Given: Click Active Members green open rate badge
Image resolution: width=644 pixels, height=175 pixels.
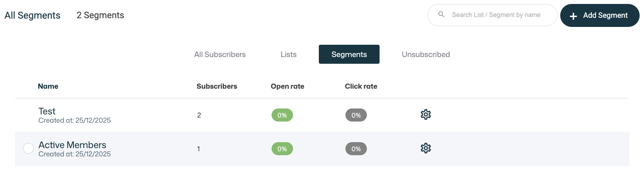Looking at the screenshot, I should point(282,149).
